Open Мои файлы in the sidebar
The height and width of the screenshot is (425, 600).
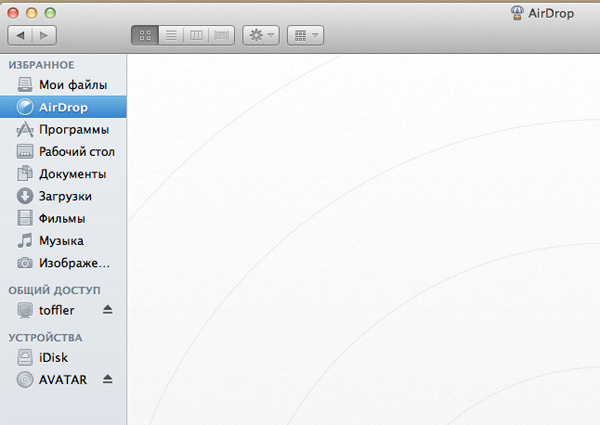[72, 85]
